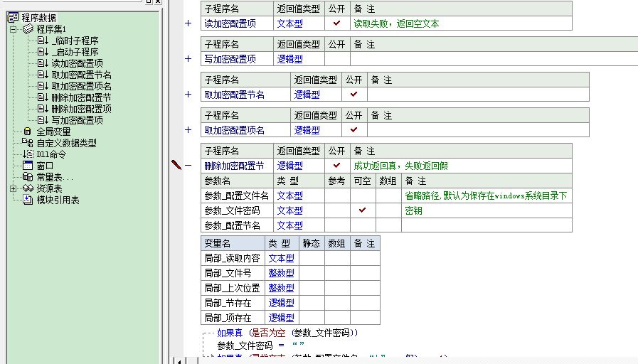Expand the 读加密配置项 subroutine
The width and height of the screenshot is (638, 364).
pyautogui.click(x=188, y=23)
